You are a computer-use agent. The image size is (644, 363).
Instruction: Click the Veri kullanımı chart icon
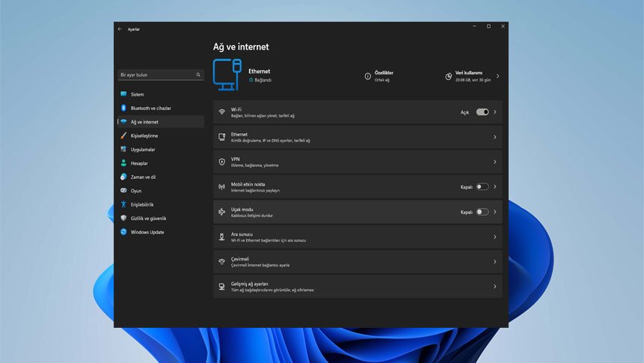point(448,76)
